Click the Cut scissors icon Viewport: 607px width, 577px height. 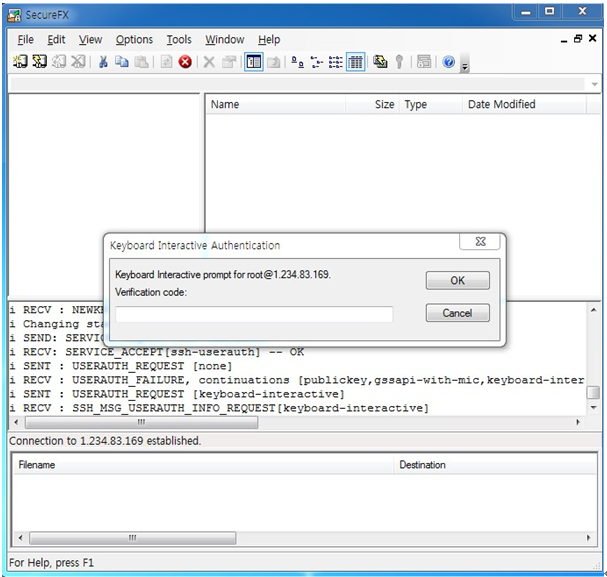point(103,62)
